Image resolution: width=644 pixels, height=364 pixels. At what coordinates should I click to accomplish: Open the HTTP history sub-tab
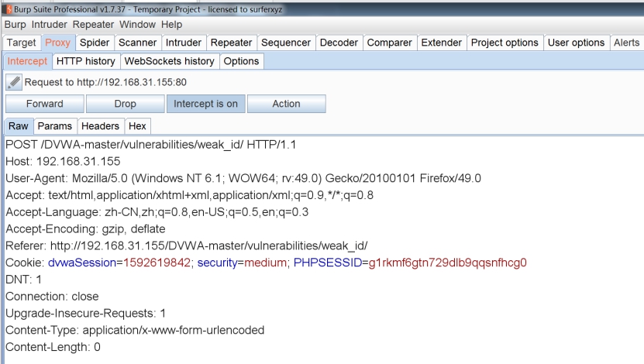click(86, 61)
